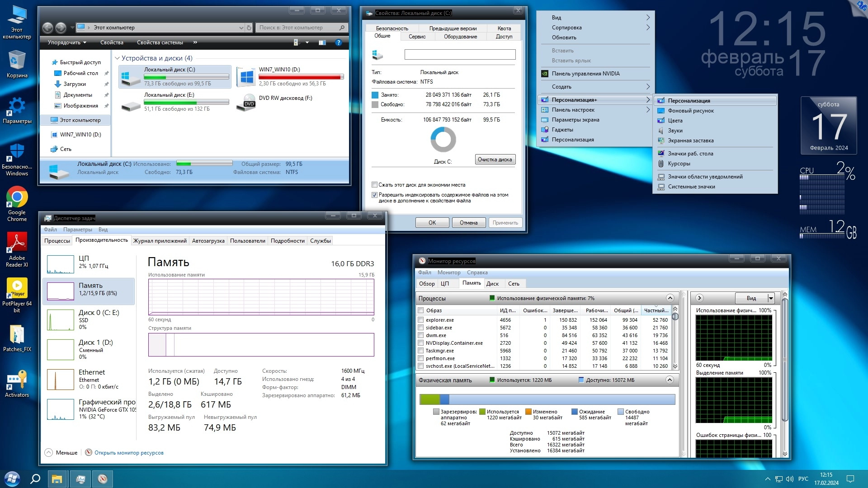
Task: Enable compress this disk checkbox
Action: (374, 185)
